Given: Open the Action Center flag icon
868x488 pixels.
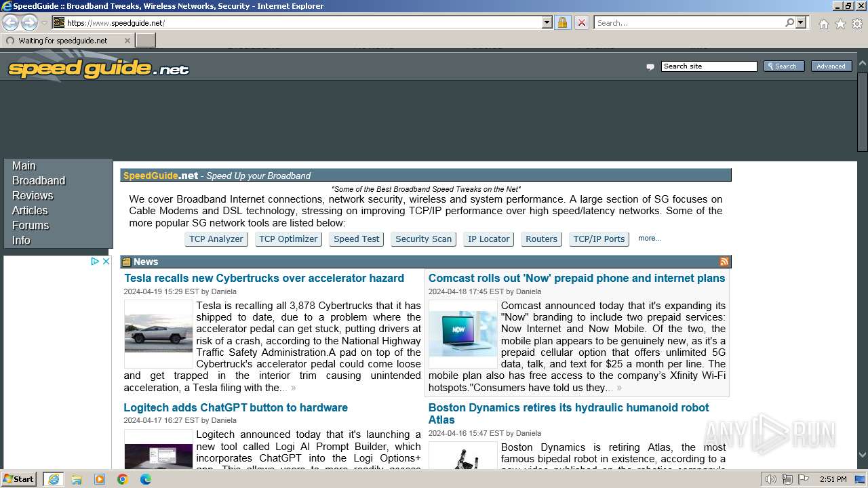Looking at the screenshot, I should pyautogui.click(x=804, y=479).
